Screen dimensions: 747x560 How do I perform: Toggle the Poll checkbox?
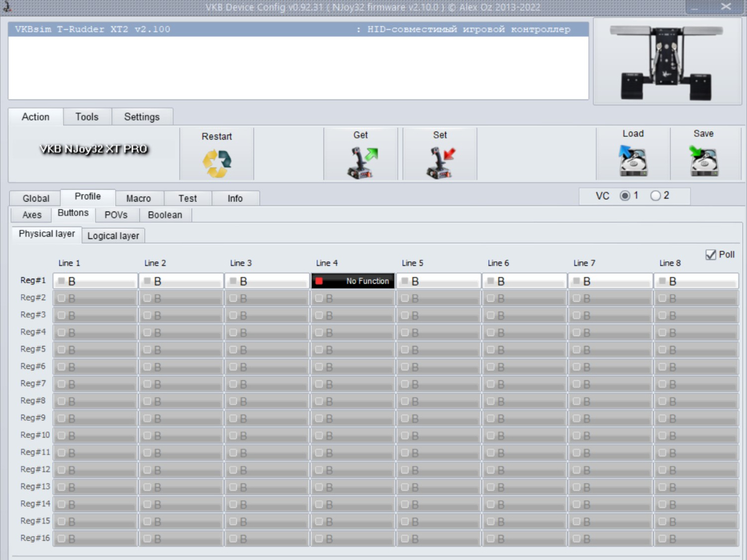(x=711, y=255)
